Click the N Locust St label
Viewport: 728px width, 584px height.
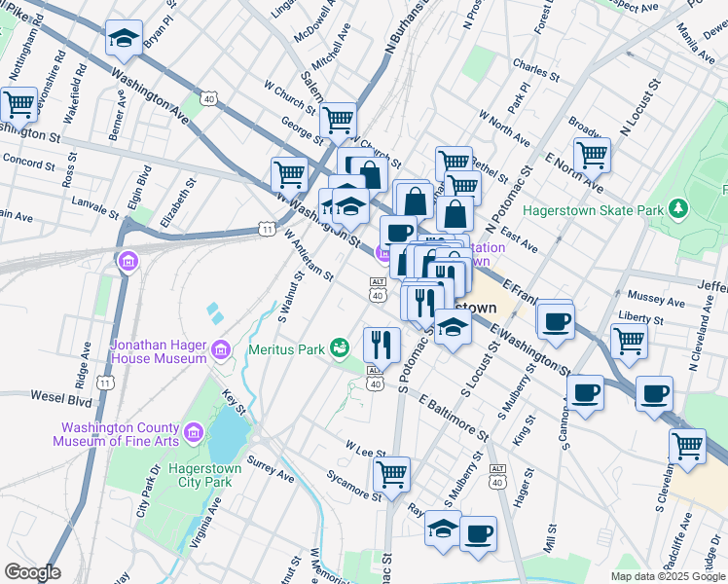639,108
